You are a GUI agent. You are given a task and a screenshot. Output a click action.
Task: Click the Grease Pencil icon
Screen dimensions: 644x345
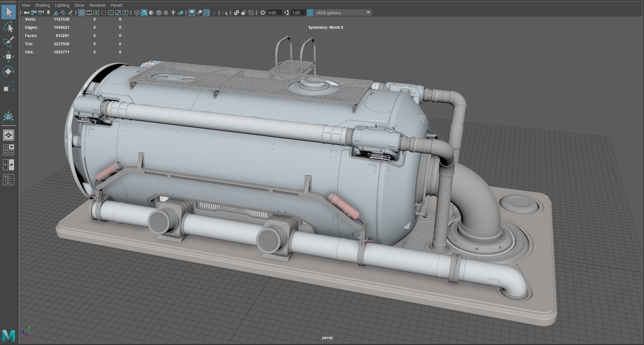tap(70, 13)
